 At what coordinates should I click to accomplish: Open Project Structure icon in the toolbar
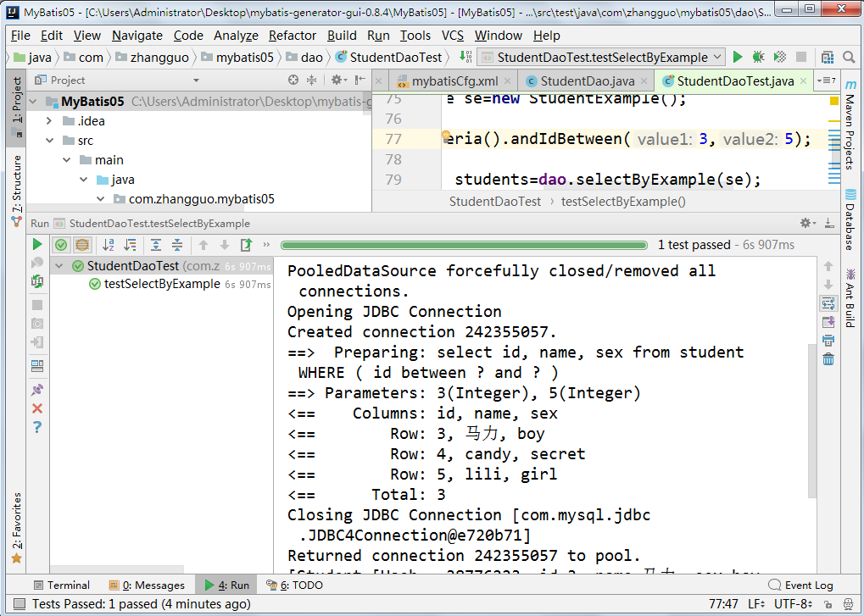(827, 57)
